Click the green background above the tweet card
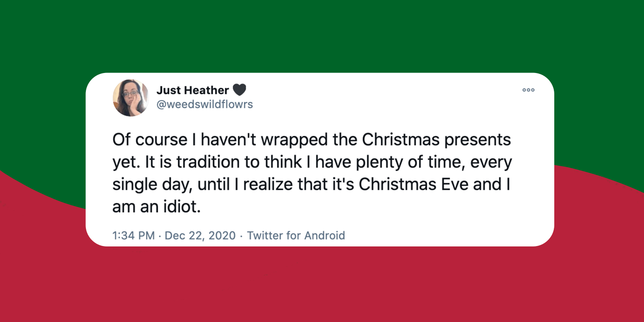Screen dimensions: 644x322 [x=322, y=34]
